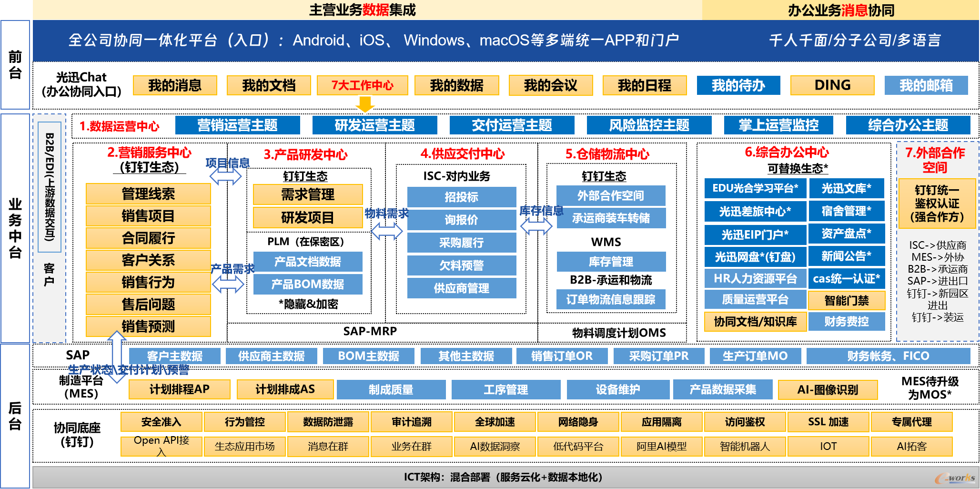This screenshot has height=489, width=980.
Task: Open 掌上运营监控 tab
Action: 778,125
